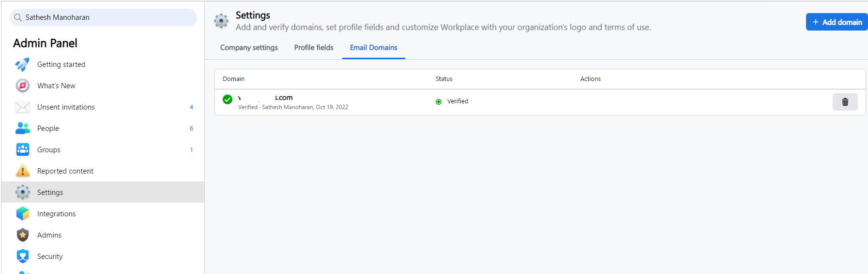
Task: Click the Actions column header
Action: pos(590,79)
